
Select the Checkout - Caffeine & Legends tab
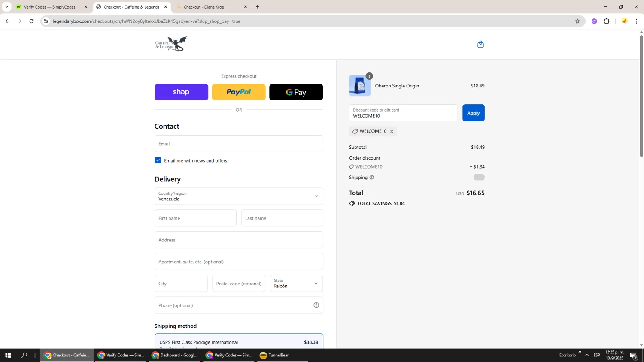[x=132, y=7]
